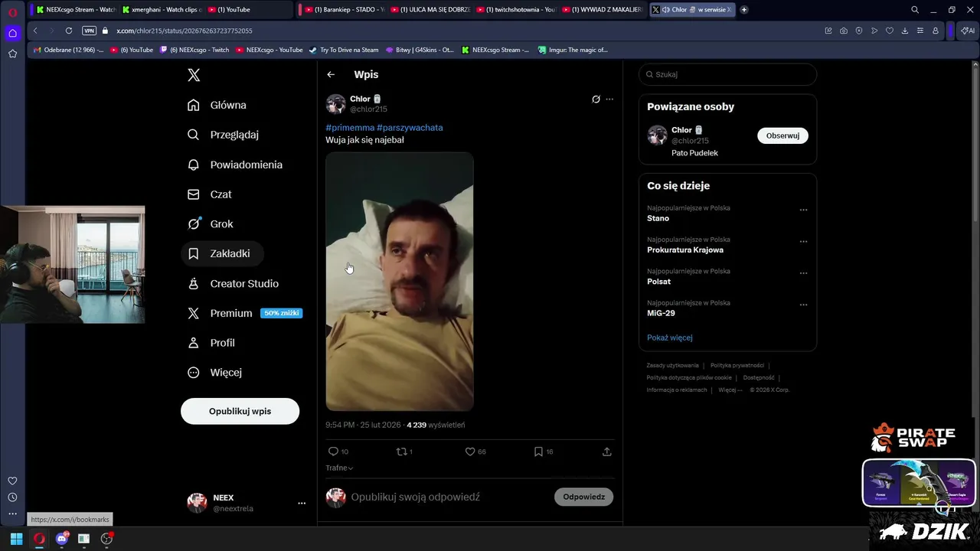Open Opera sidebar history clock icon
The width and height of the screenshot is (980, 551).
pos(12,497)
